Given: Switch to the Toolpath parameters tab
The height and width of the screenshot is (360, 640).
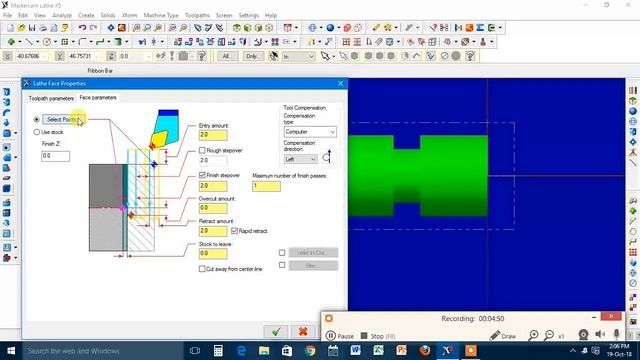Looking at the screenshot, I should tap(51, 98).
